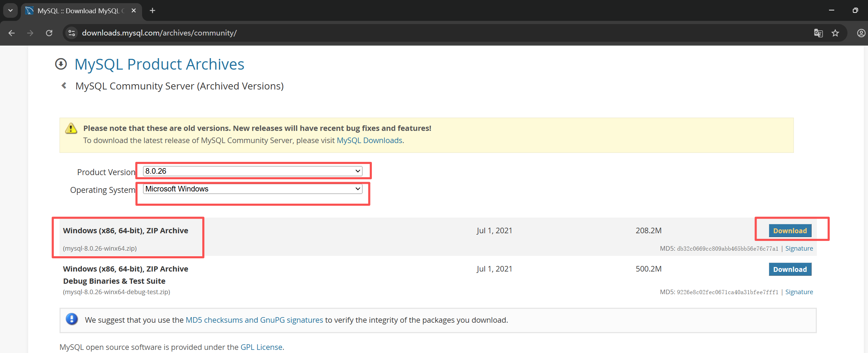Click the browser back arrow
The width and height of the screenshot is (868, 353).
[11, 33]
